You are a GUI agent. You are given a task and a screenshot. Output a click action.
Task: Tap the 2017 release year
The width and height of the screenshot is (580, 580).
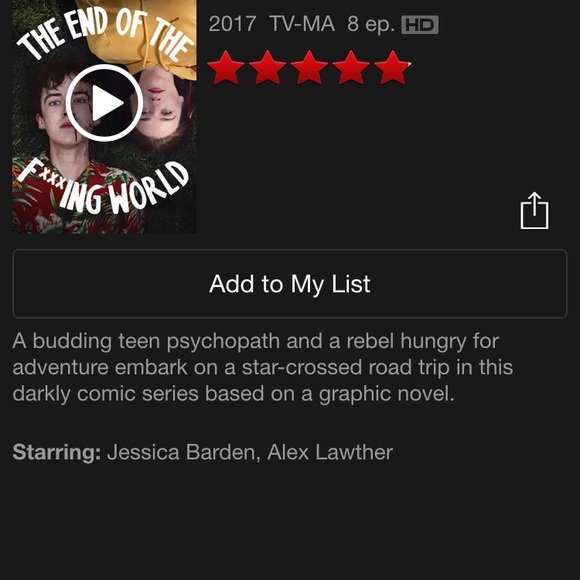coord(232,24)
